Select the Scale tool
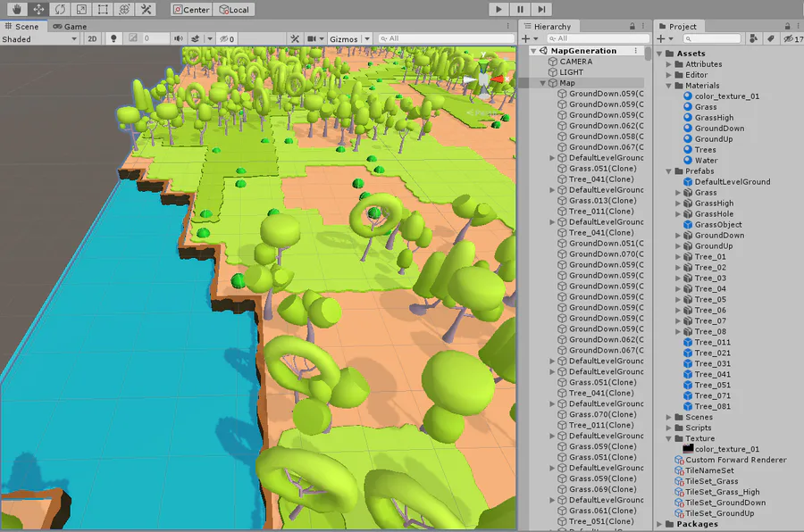Image resolution: width=804 pixels, height=532 pixels. point(81,9)
